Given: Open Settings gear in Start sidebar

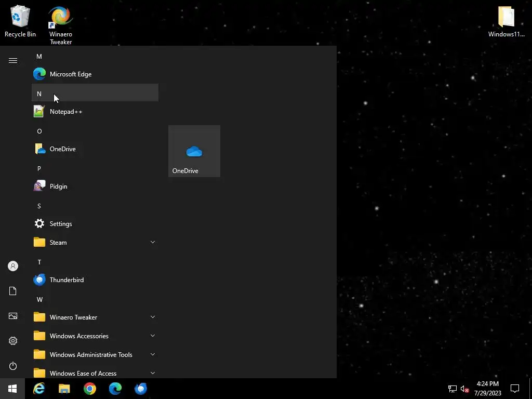Looking at the screenshot, I should [13, 341].
